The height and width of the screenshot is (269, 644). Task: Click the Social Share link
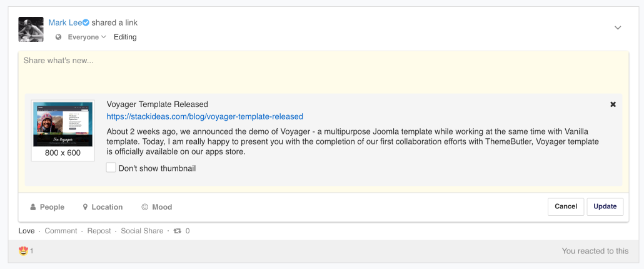[x=142, y=231]
